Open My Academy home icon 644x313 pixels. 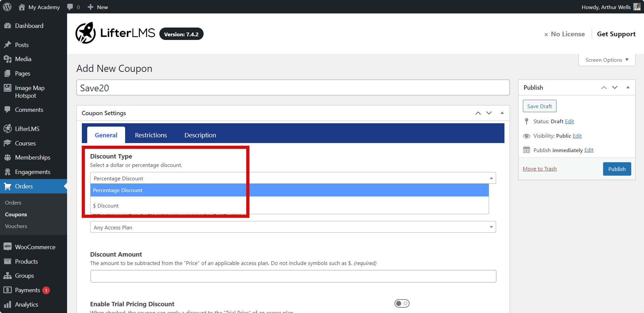pyautogui.click(x=22, y=7)
